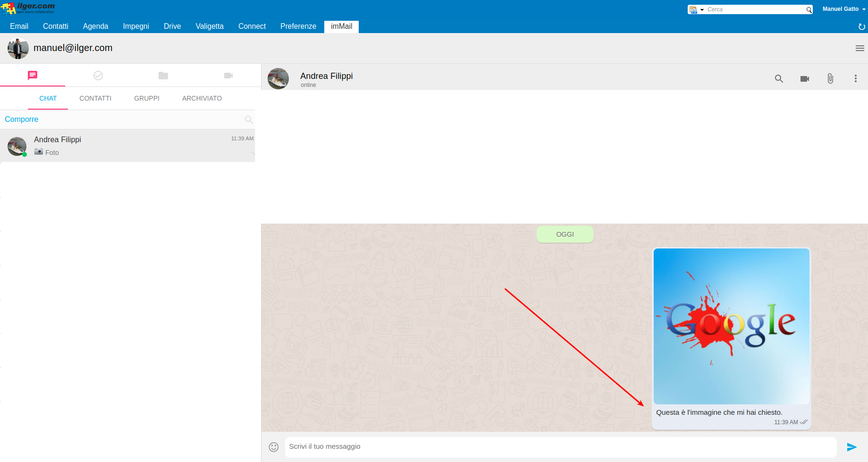The height and width of the screenshot is (462, 868).
Task: Open the emoji picker
Action: click(x=274, y=447)
